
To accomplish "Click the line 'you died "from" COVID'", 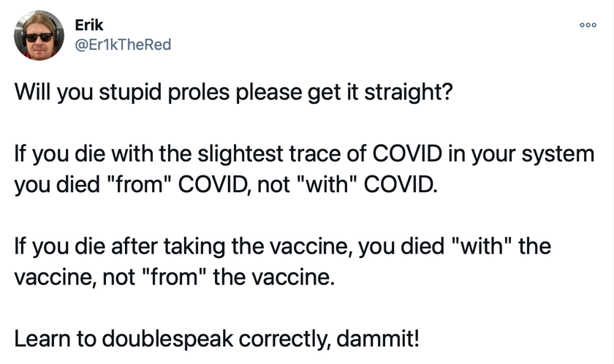I will 226,184.
